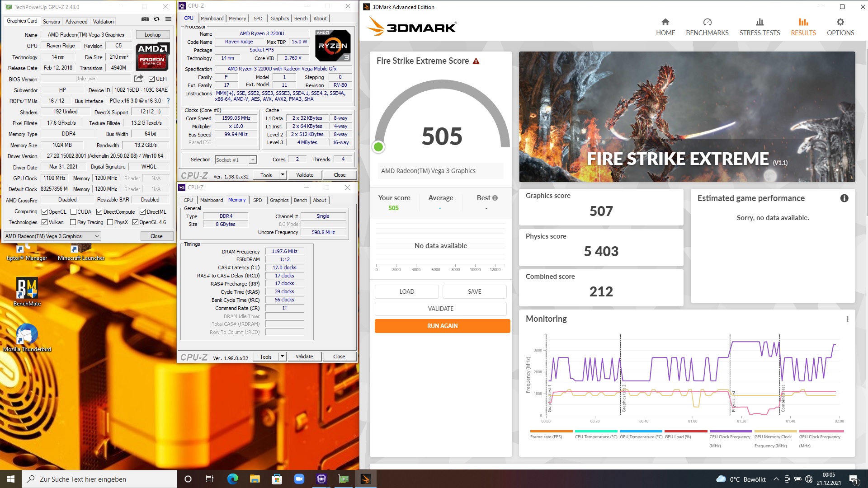Open the Monitoring three-dot menu
Viewport: 868px width, 488px height.
coord(847,319)
